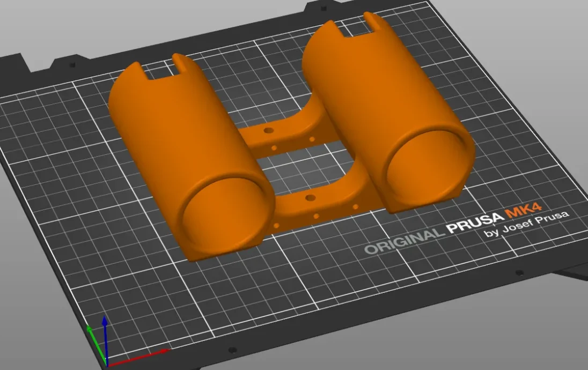This screenshot has height=370, width=588.
Task: Pick the upper bridge connecting the cylinders
Action: click(284, 134)
